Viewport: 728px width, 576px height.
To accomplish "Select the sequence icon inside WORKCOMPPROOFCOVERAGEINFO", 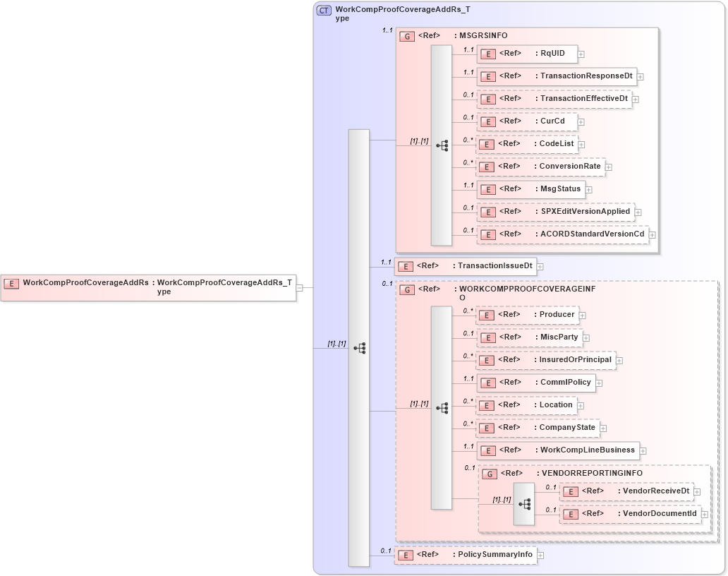I will pyautogui.click(x=443, y=407).
